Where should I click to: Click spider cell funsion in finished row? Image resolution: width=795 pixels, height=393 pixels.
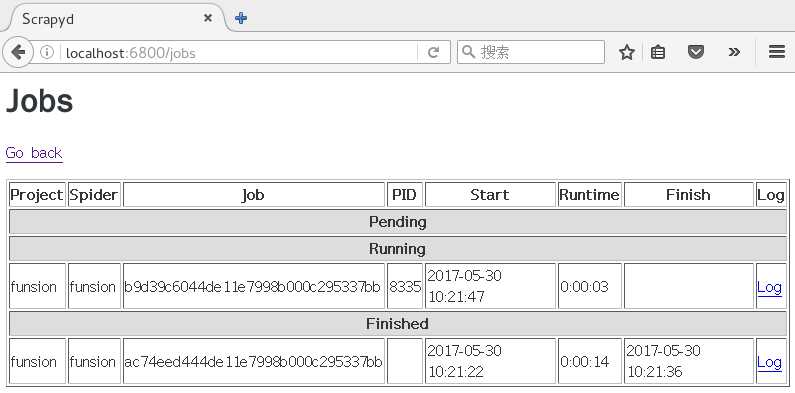[x=93, y=362]
